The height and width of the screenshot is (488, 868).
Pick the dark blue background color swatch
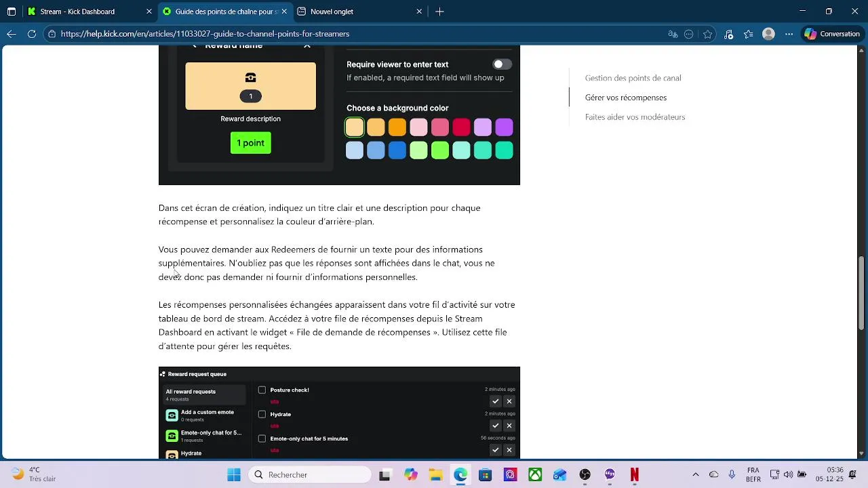tap(397, 150)
